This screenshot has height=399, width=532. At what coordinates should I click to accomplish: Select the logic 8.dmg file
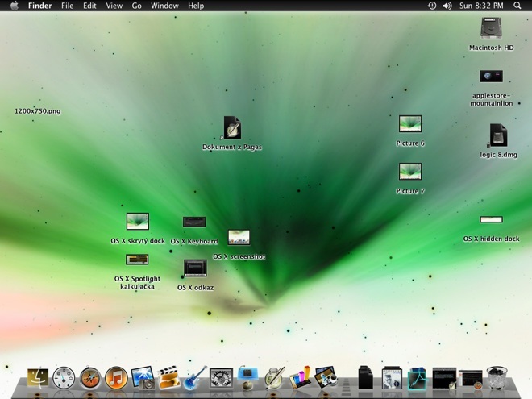(x=498, y=135)
